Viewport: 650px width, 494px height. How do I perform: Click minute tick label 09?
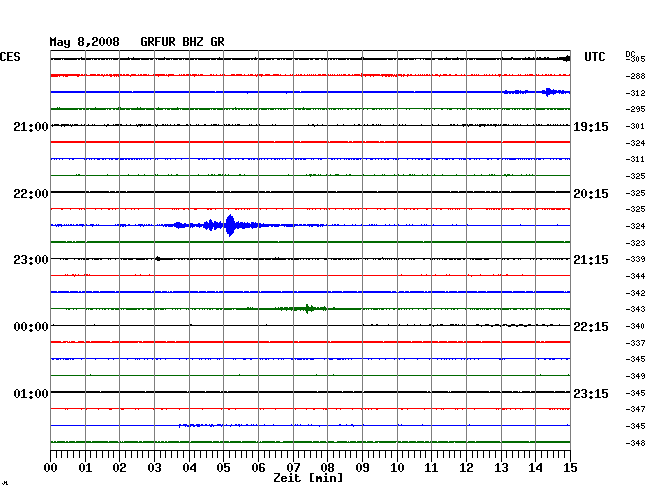(x=362, y=468)
